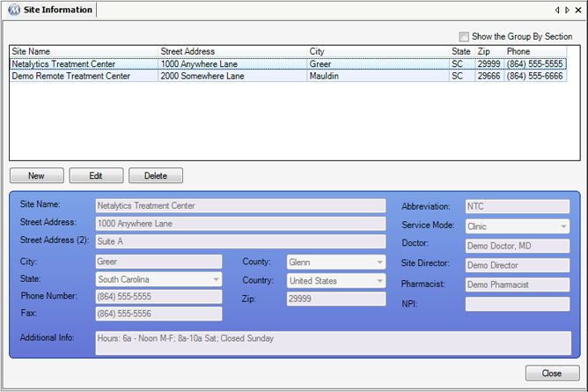Sort by Zip column header
Image resolution: width=588 pixels, height=392 pixels.
click(x=489, y=51)
